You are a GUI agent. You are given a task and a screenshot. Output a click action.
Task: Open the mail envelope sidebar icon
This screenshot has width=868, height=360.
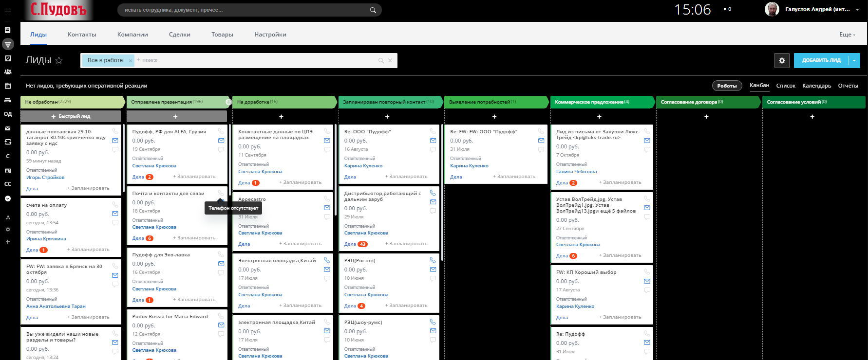pos(8,128)
